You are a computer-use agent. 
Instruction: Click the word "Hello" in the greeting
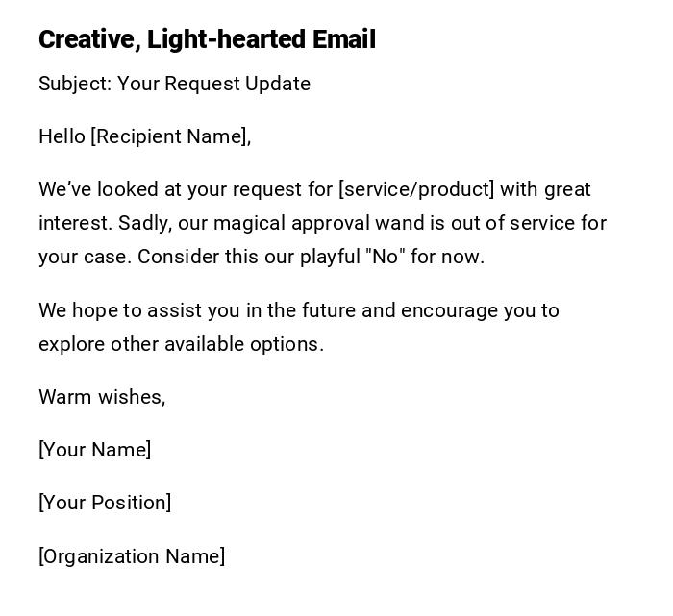click(x=62, y=136)
